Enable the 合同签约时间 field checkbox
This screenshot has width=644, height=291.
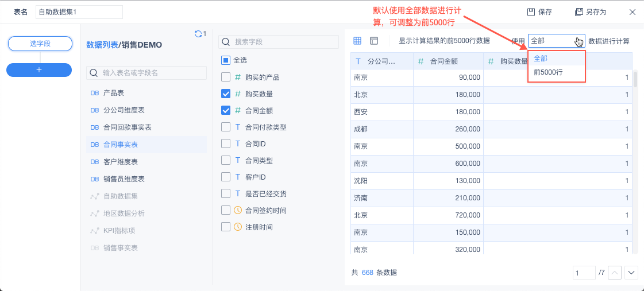pyautogui.click(x=226, y=210)
